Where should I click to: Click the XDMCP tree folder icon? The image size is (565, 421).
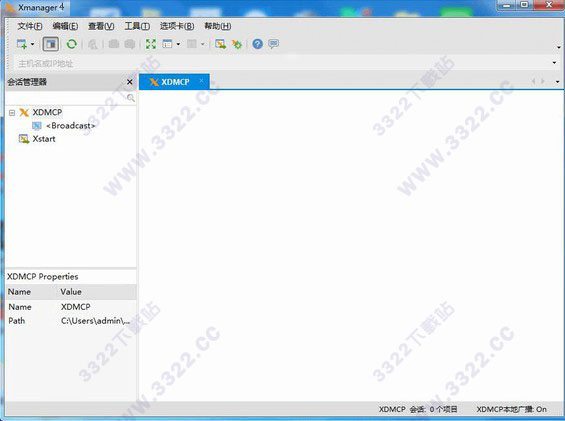point(24,113)
